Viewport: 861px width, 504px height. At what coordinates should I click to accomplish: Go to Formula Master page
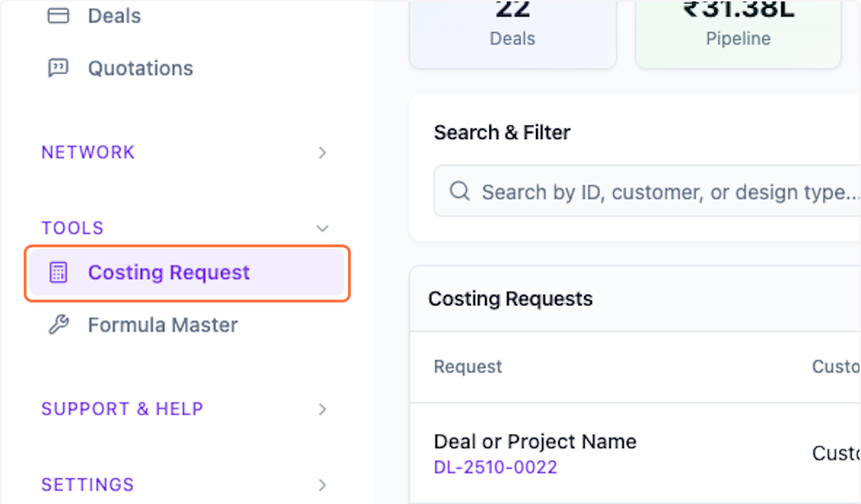pos(163,325)
